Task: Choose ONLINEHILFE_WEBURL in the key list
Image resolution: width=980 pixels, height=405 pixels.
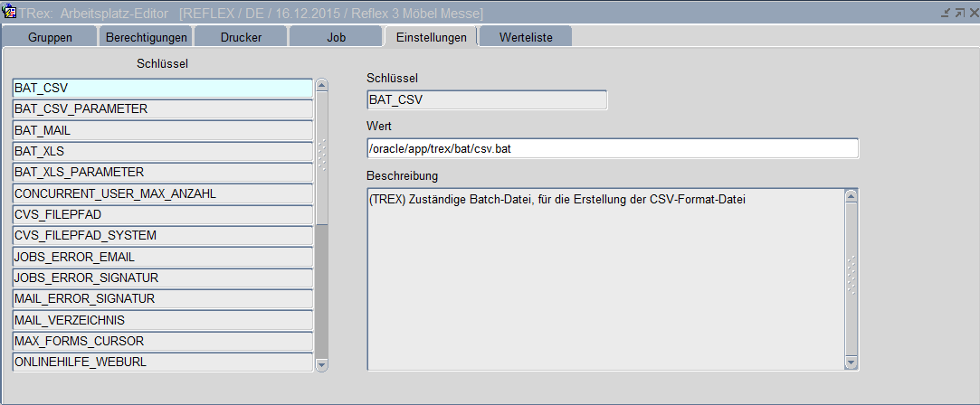Action: pyautogui.click(x=162, y=362)
